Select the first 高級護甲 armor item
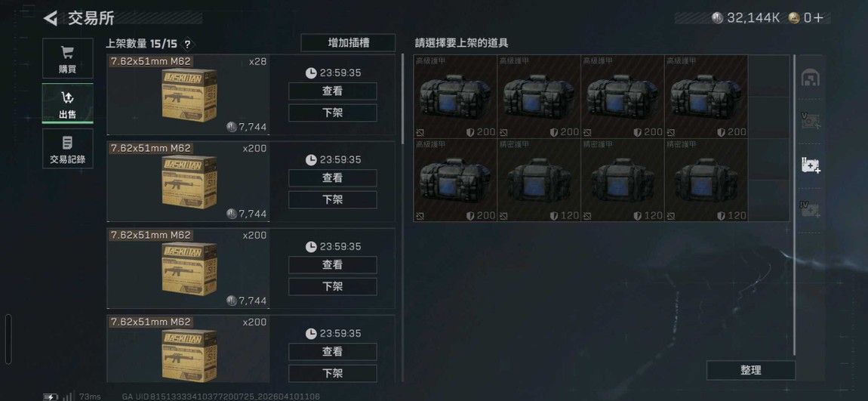The width and height of the screenshot is (868, 401). point(456,97)
